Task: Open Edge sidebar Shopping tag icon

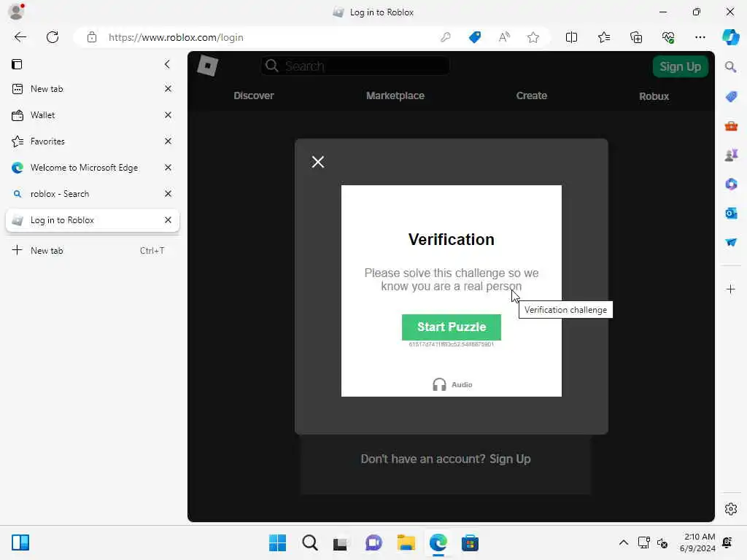Action: (x=731, y=97)
